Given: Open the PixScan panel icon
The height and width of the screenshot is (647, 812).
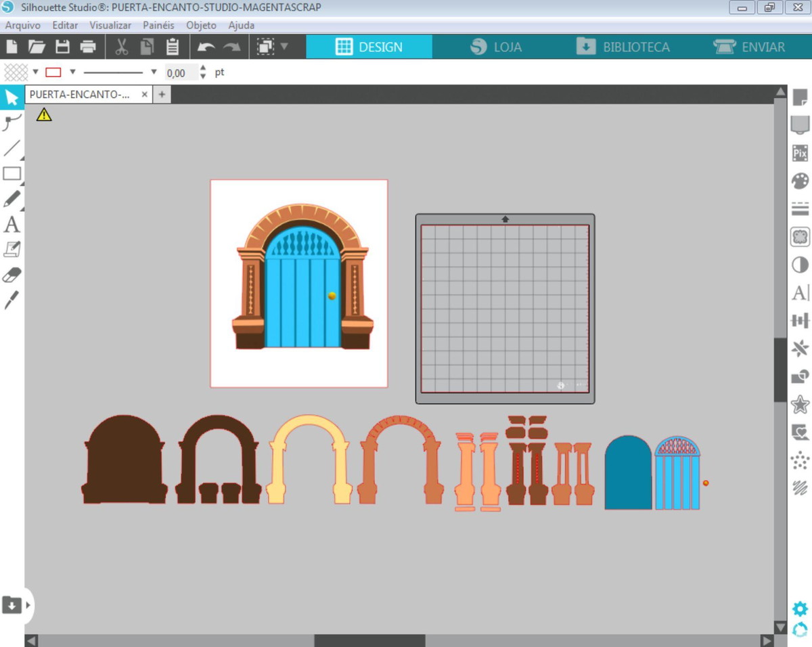Looking at the screenshot, I should pyautogui.click(x=800, y=153).
